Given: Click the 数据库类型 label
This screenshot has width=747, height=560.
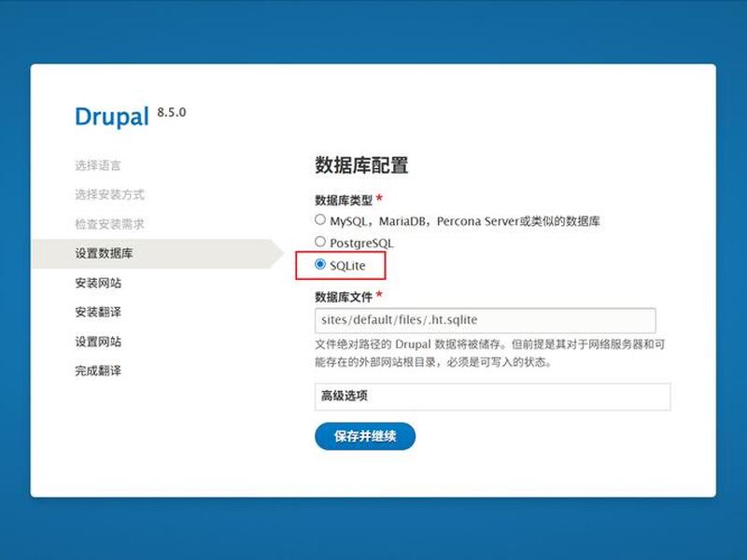Looking at the screenshot, I should click(344, 201).
